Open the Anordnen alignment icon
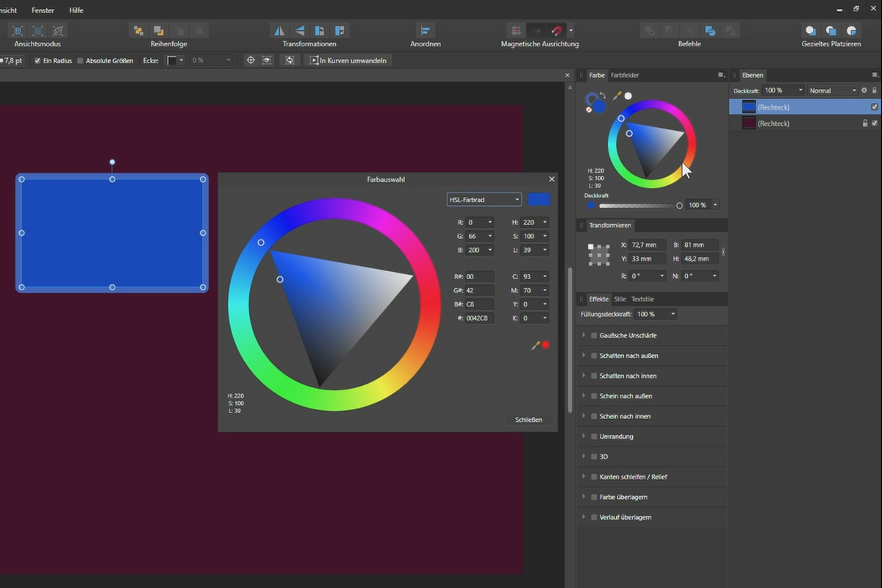Viewport: 882px width, 588px height. point(425,30)
